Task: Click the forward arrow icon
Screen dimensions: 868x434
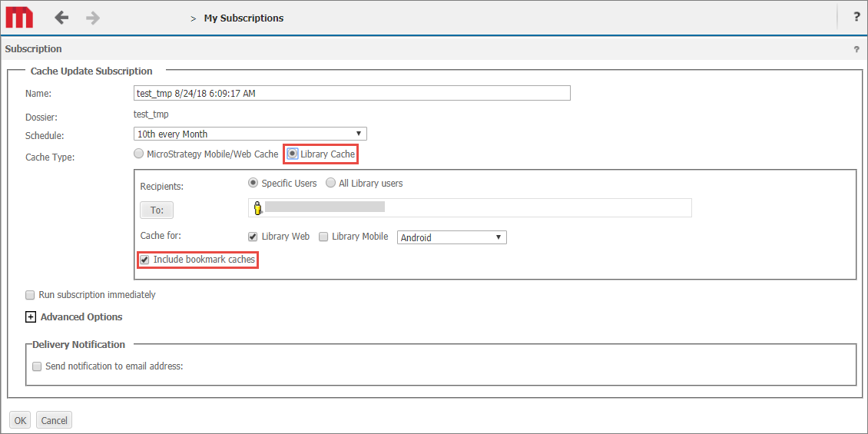Action: (x=93, y=18)
